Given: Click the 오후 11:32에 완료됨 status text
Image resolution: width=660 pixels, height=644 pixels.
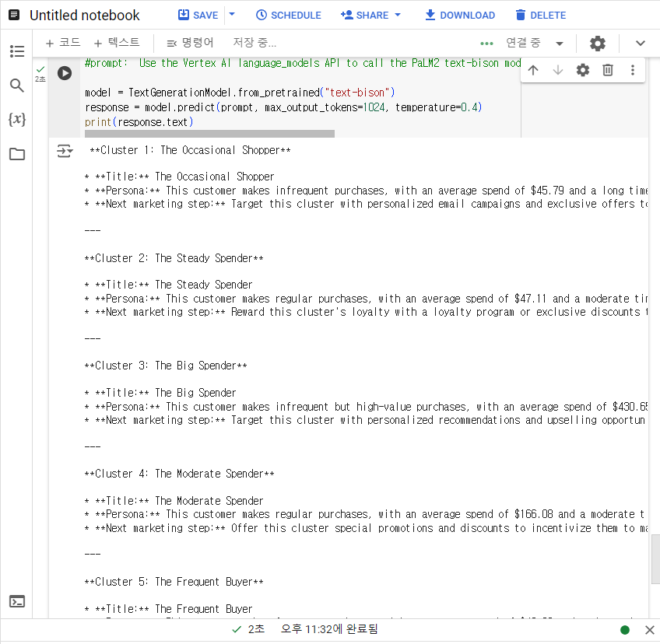Looking at the screenshot, I should (329, 629).
